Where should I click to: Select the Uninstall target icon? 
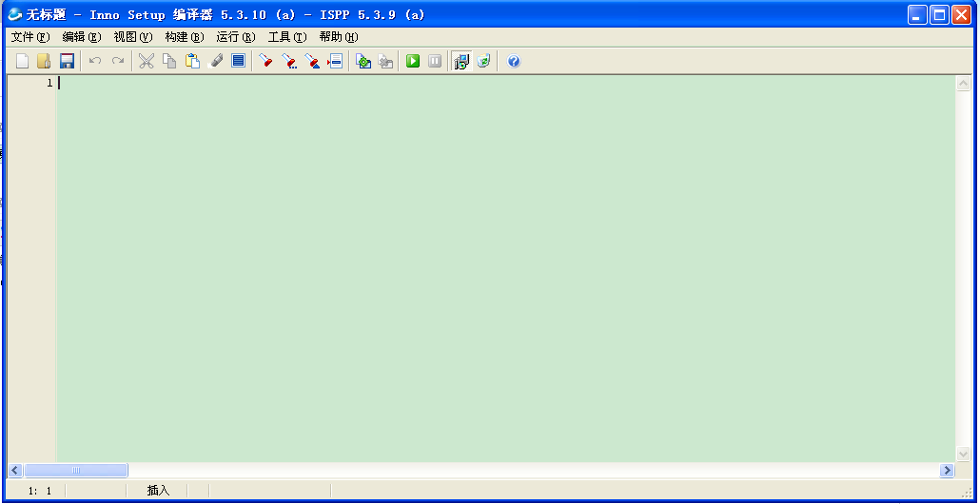[483, 61]
